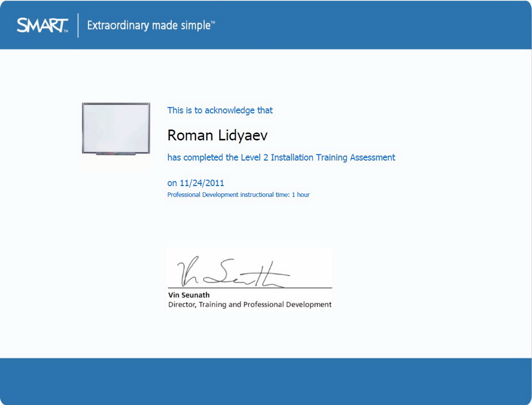Click the "This is to acknowledge that" text
The width and height of the screenshot is (532, 405).
(220, 110)
